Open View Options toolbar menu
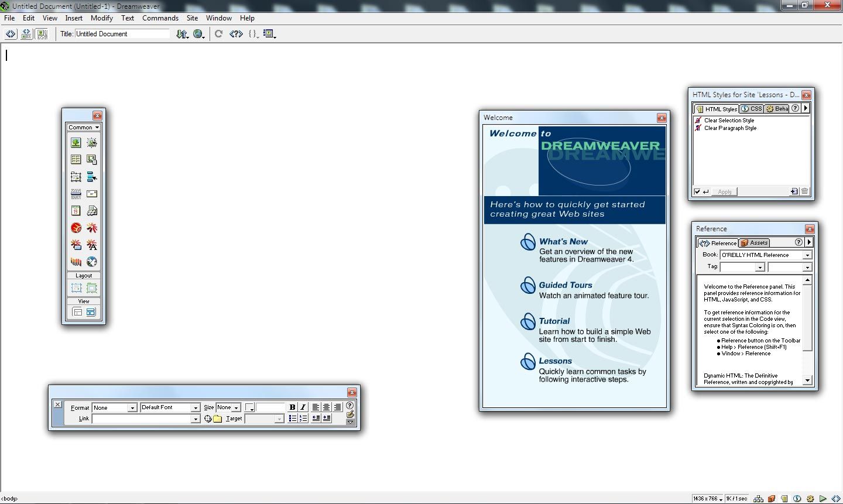Viewport: 843px width, 504px height. pyautogui.click(x=269, y=34)
